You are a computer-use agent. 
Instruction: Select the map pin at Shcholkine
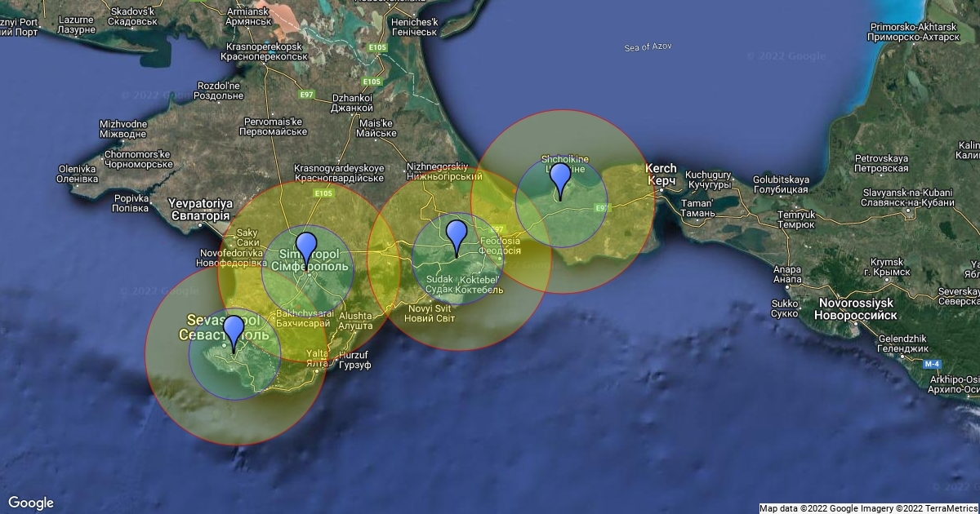(x=560, y=178)
